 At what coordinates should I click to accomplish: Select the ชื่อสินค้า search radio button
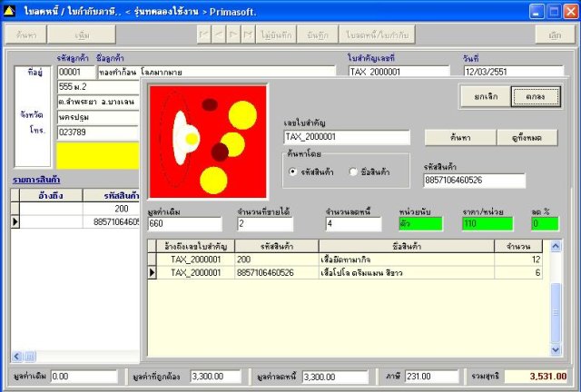point(353,171)
